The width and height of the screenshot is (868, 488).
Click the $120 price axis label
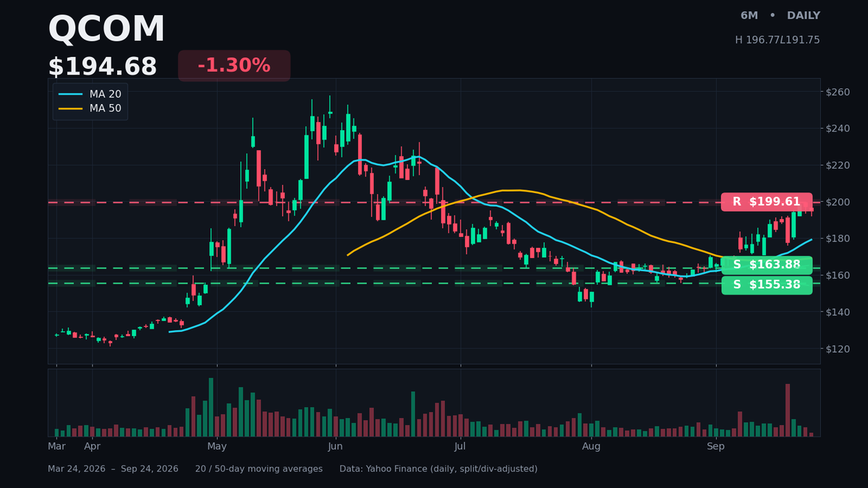click(838, 348)
